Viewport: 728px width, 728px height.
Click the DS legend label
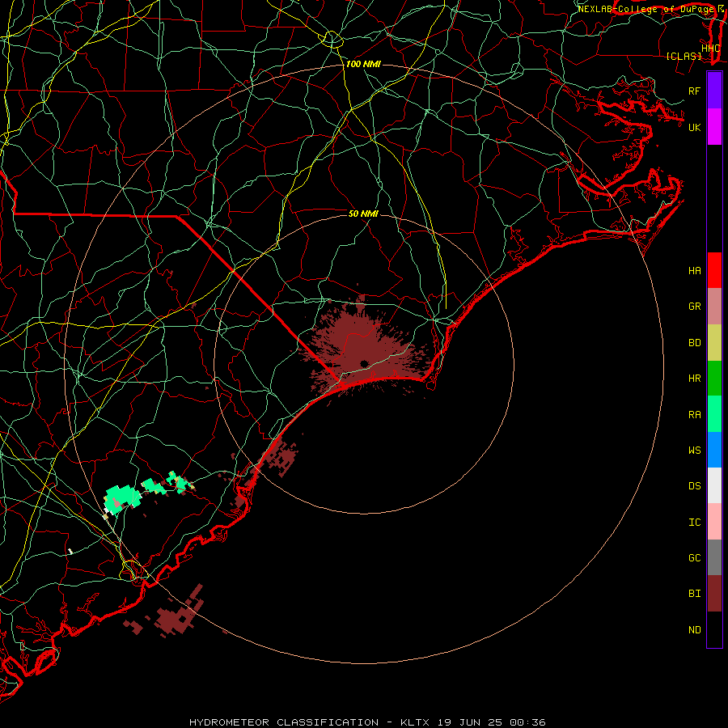pyautogui.click(x=694, y=486)
